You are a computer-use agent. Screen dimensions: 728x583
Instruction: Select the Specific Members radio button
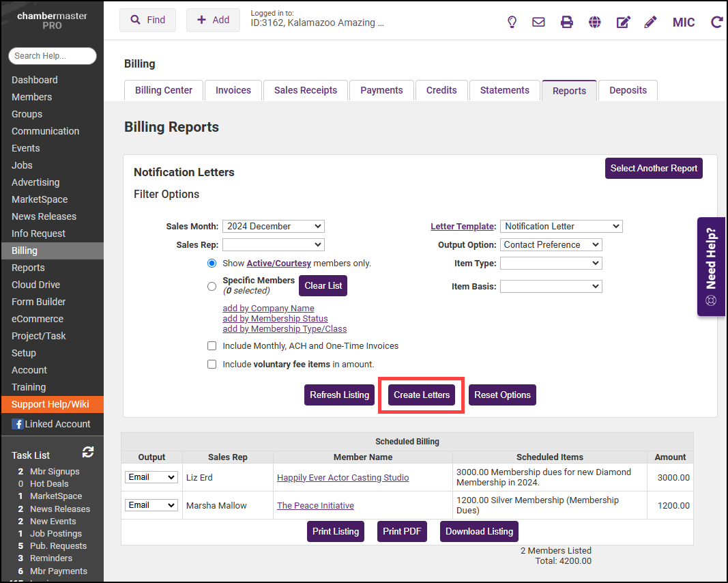tap(212, 287)
